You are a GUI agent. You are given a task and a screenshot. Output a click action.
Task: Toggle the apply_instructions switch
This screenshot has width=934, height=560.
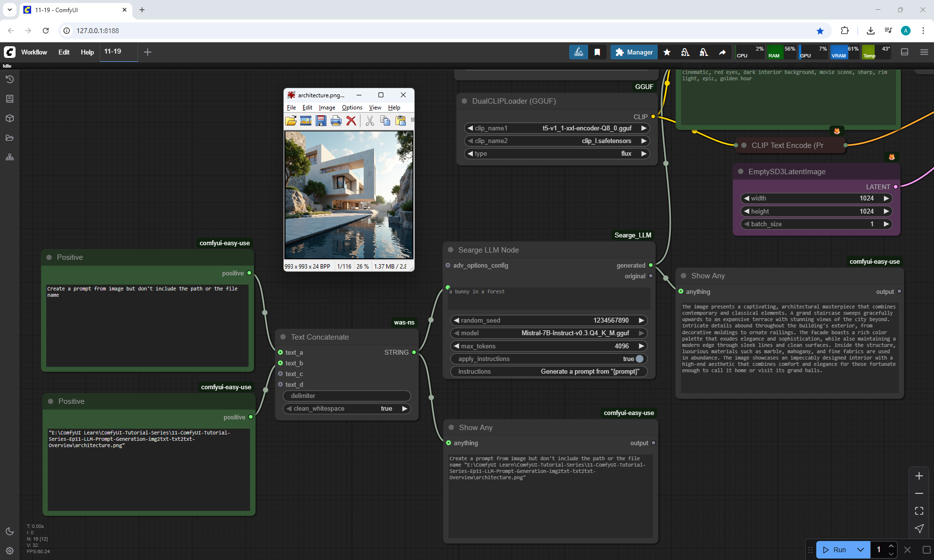click(x=639, y=359)
